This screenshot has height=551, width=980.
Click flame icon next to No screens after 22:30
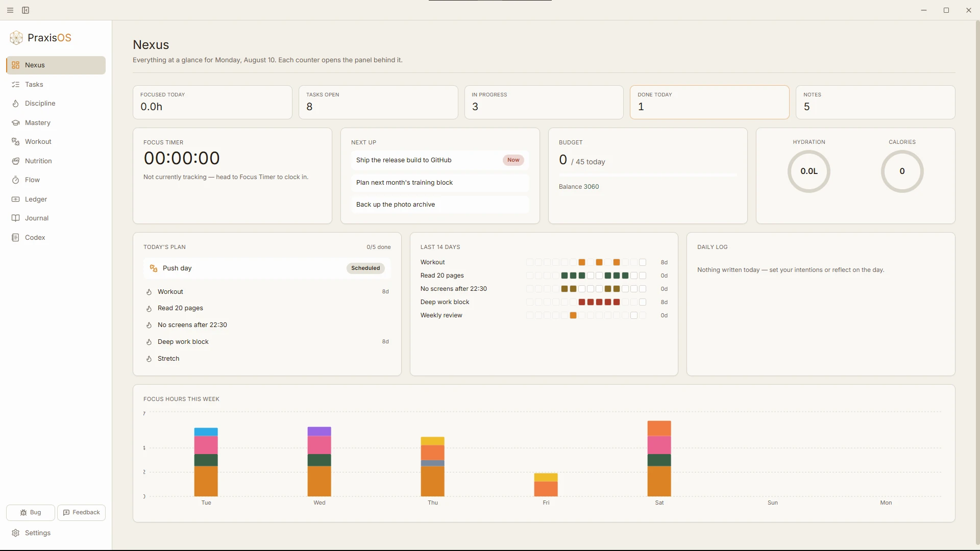149,325
